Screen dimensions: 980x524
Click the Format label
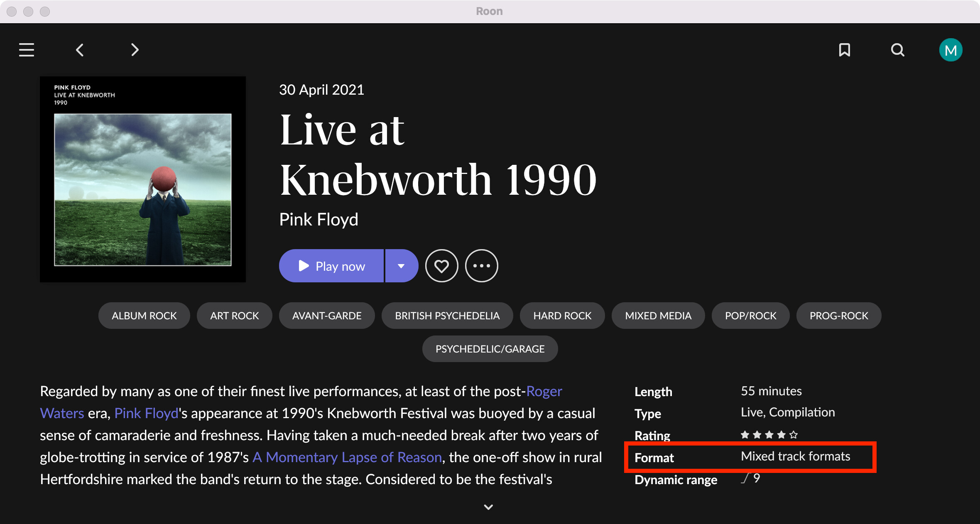(654, 458)
